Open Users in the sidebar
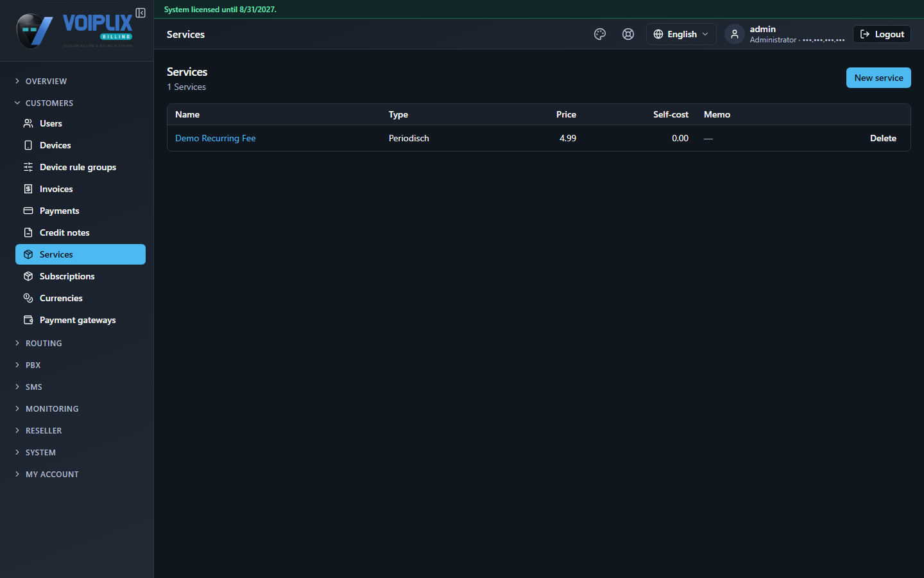924x578 pixels. pyautogui.click(x=80, y=123)
